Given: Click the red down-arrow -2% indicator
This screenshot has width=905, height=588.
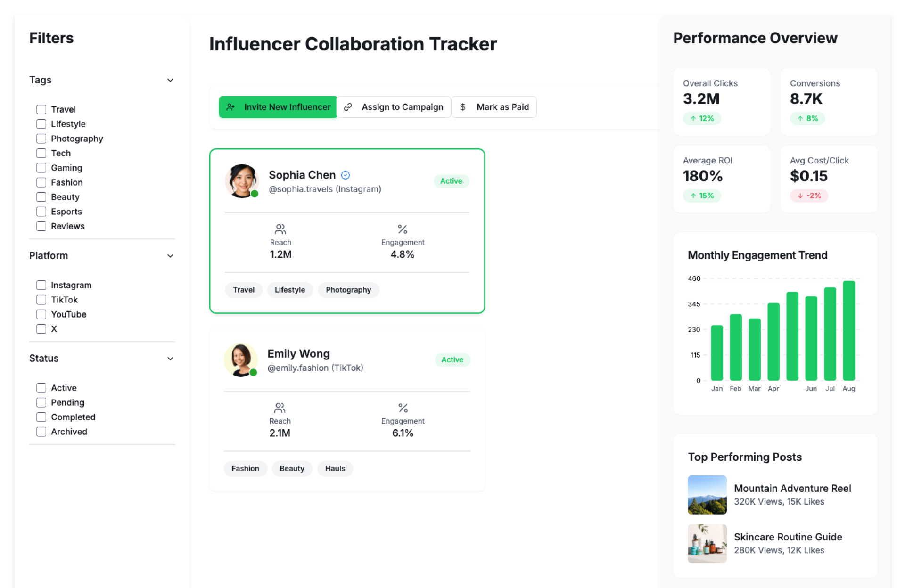Looking at the screenshot, I should pyautogui.click(x=809, y=196).
